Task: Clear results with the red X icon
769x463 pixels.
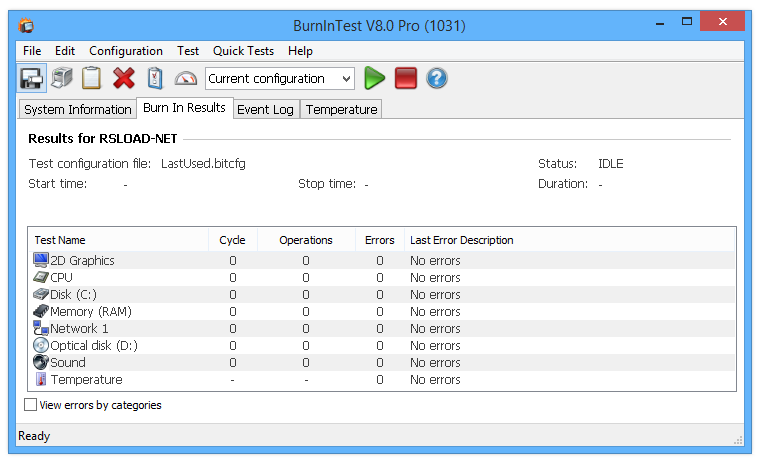Action: 124,78
